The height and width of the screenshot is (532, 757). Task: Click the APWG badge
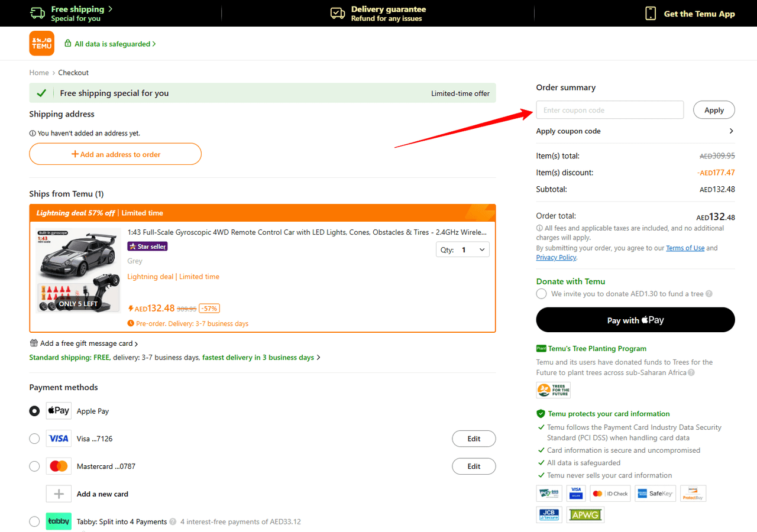click(x=585, y=515)
